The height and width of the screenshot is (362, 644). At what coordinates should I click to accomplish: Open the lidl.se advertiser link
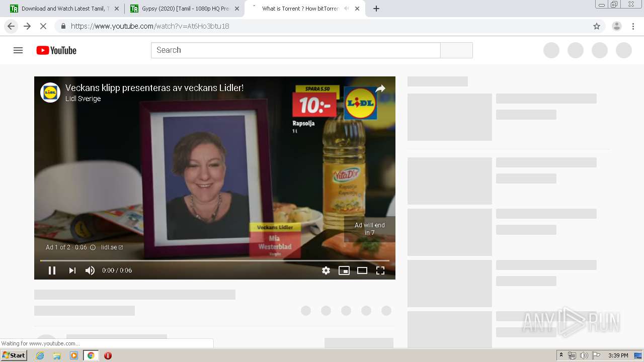[112, 247]
